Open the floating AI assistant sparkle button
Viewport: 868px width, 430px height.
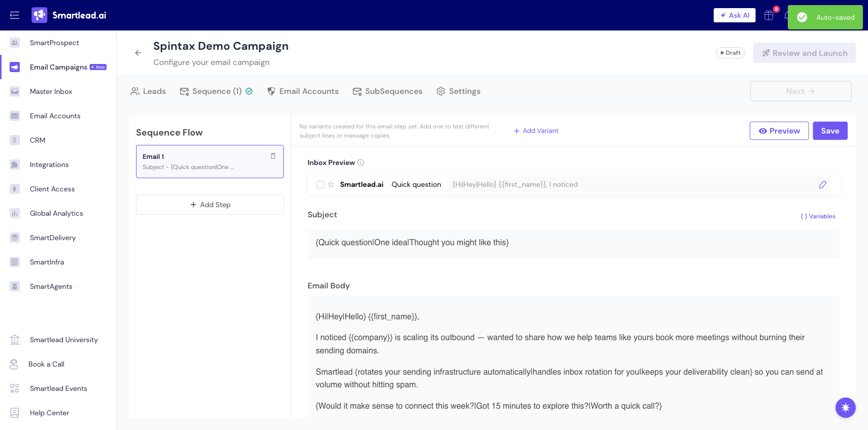(x=846, y=407)
